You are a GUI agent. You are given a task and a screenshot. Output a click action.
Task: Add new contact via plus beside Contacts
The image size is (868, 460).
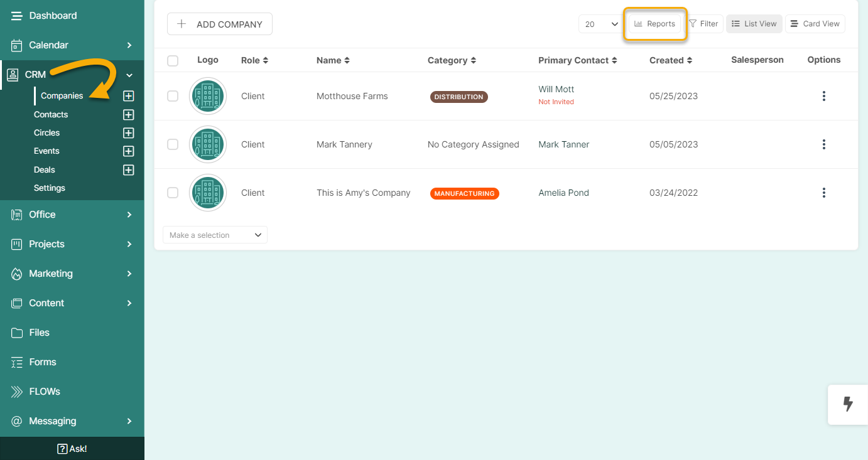[129, 115]
